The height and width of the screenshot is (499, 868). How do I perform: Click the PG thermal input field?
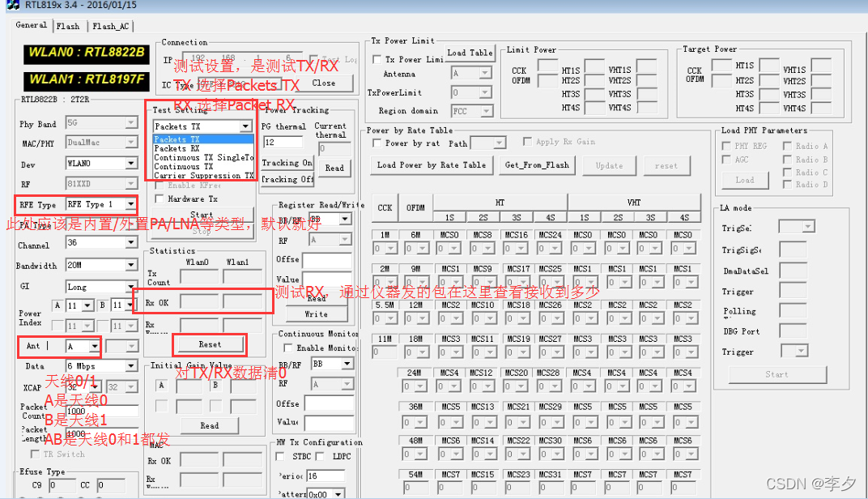click(283, 143)
